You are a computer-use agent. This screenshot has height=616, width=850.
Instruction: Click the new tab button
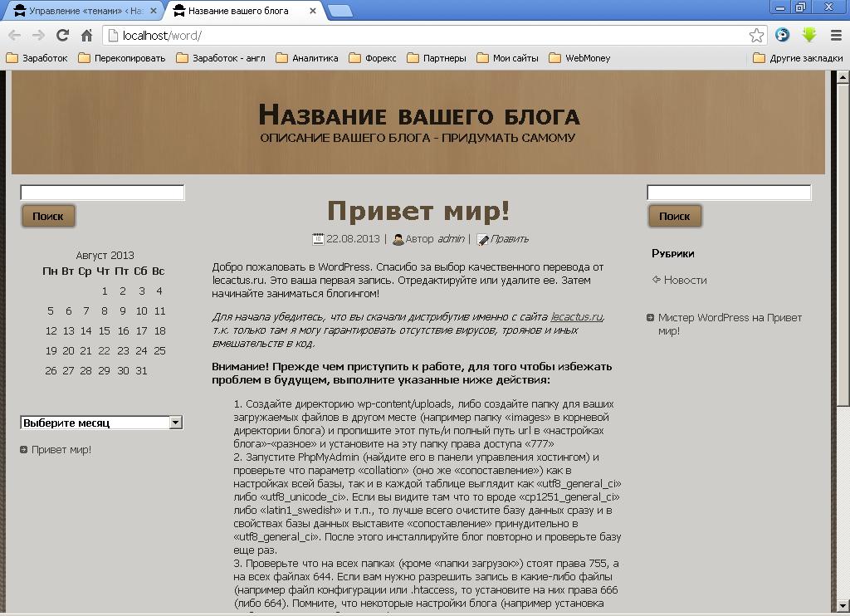click(x=340, y=10)
